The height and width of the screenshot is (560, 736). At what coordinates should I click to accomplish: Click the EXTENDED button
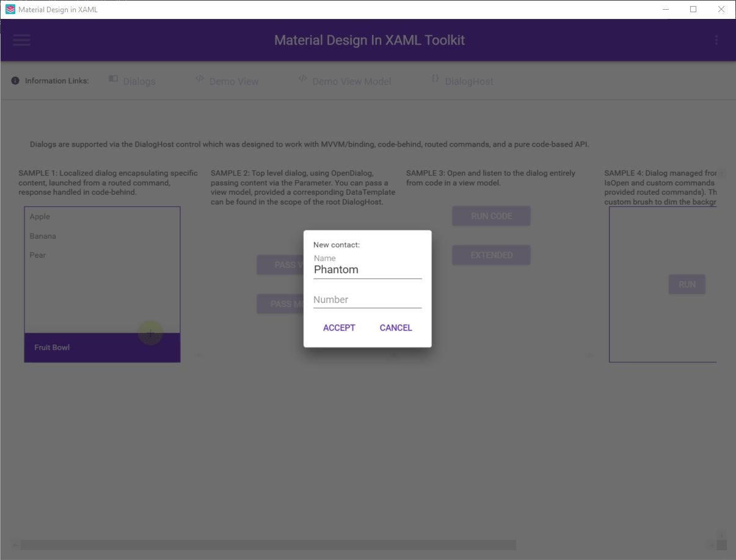(x=491, y=255)
